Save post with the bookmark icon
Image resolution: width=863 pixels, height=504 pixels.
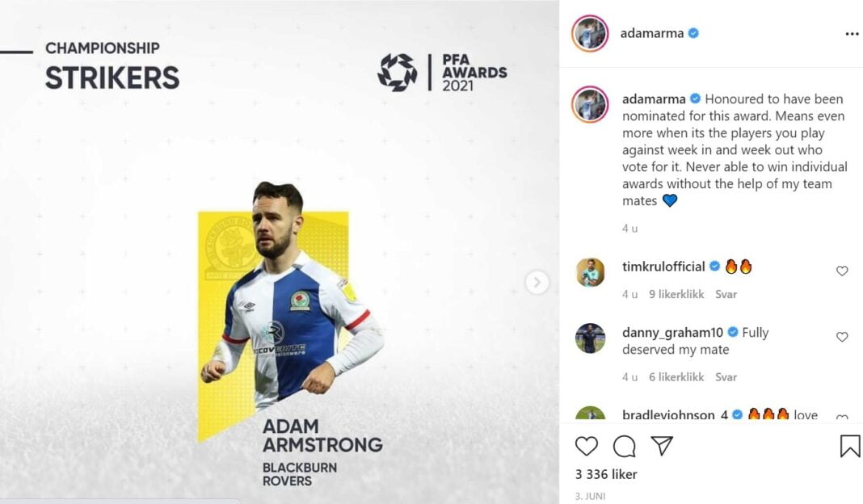850,446
